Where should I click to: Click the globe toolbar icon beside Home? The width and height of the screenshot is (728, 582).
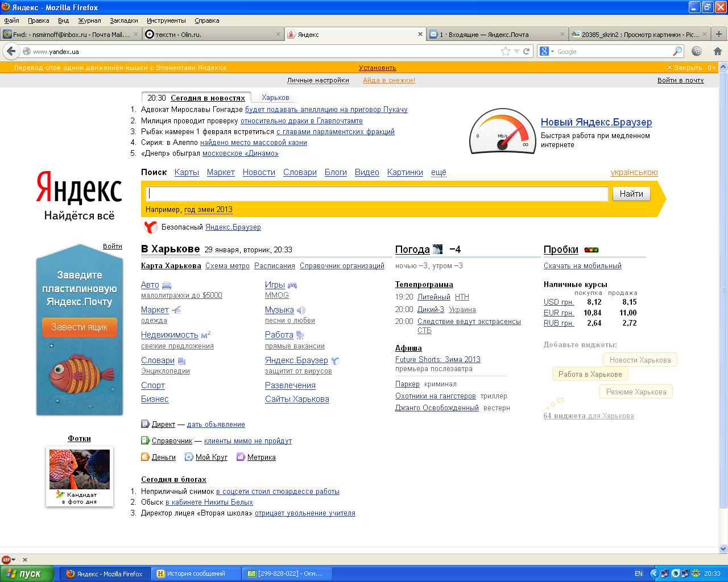coord(697,51)
